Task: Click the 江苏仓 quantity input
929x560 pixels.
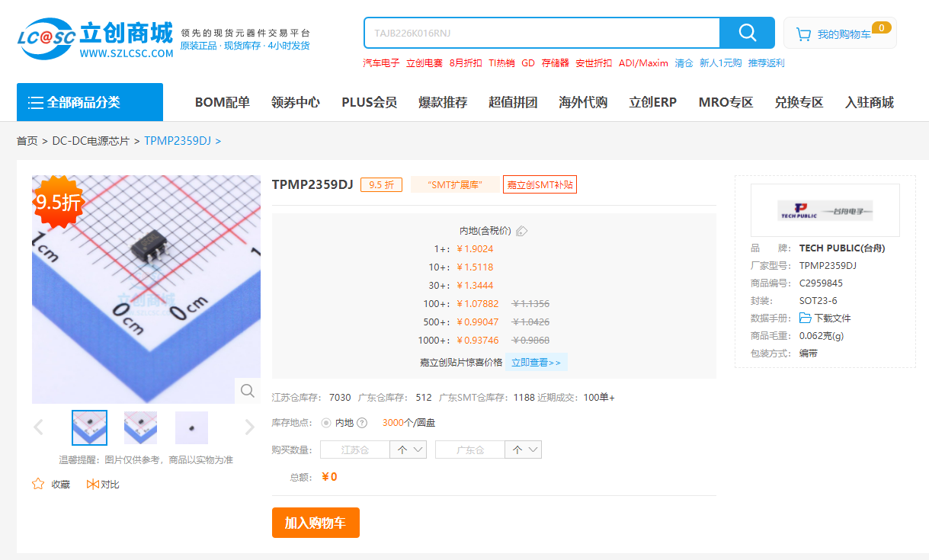Action: (x=355, y=450)
